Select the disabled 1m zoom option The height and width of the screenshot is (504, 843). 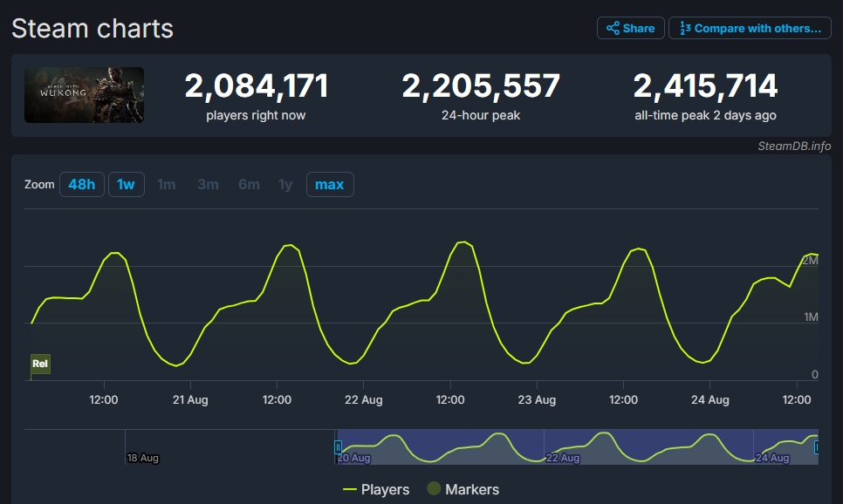[x=166, y=184]
